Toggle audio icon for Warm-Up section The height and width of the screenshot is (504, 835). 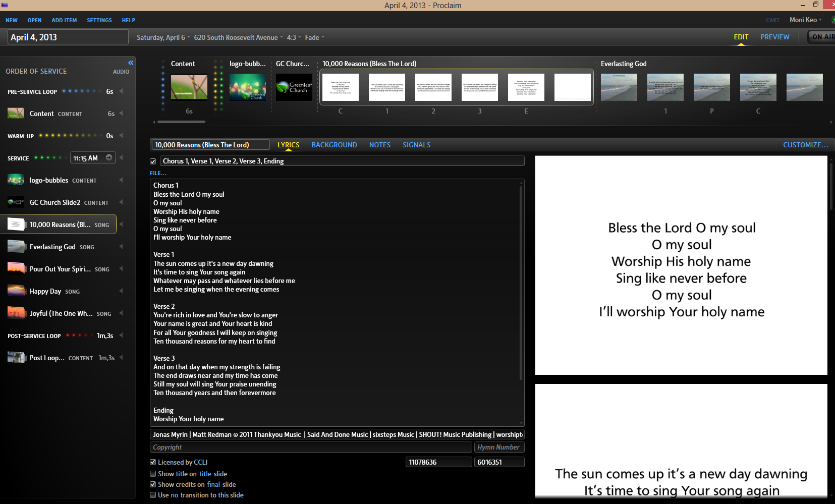click(121, 136)
